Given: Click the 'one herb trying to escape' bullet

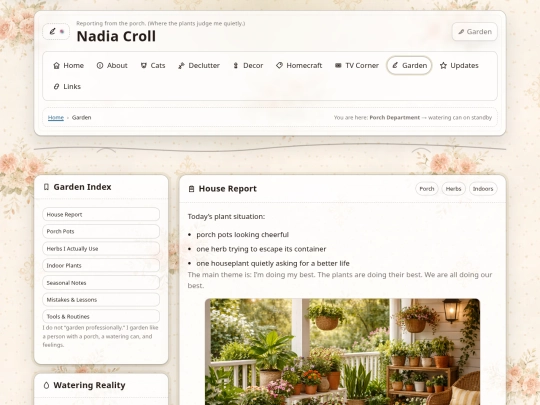Looking at the screenshot, I should pyautogui.click(x=261, y=249).
